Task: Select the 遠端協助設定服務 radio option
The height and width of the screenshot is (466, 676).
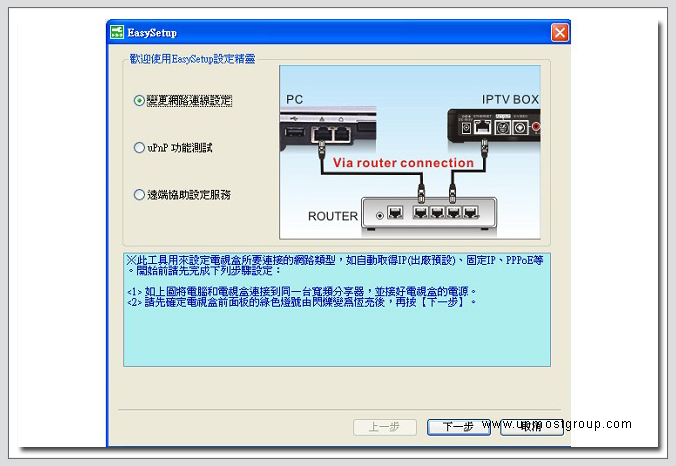Action: 139,195
